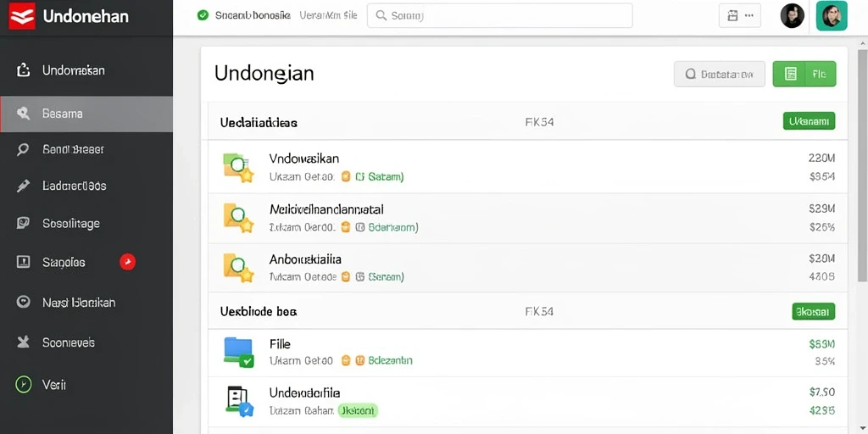Focus the top search input field
The height and width of the screenshot is (434, 868).
coord(500,15)
